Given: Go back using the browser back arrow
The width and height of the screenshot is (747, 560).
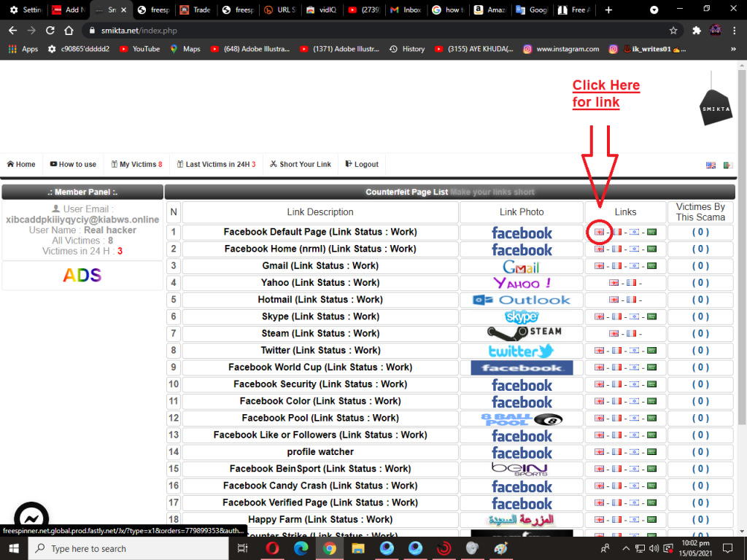Looking at the screenshot, I should tap(13, 31).
